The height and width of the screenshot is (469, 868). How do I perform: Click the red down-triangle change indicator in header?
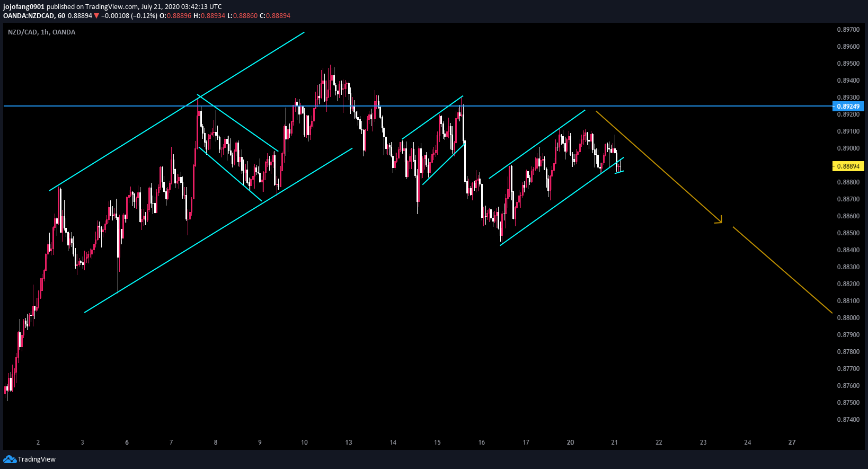[x=96, y=16]
